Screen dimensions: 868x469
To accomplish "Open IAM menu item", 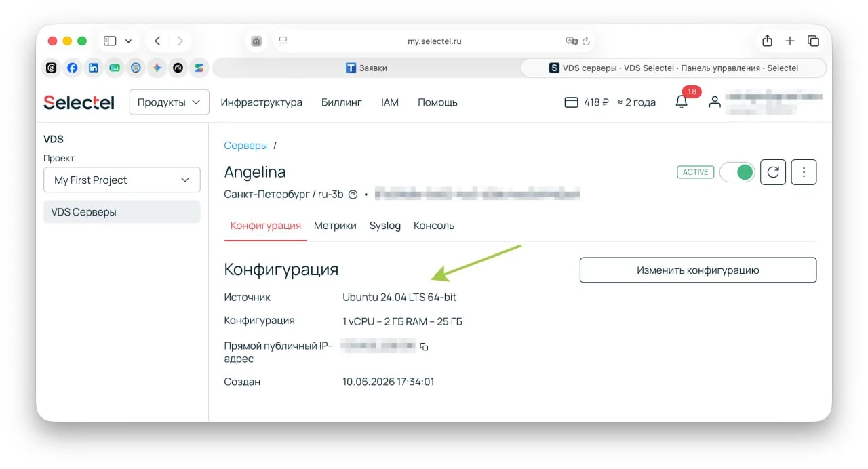I will (390, 102).
